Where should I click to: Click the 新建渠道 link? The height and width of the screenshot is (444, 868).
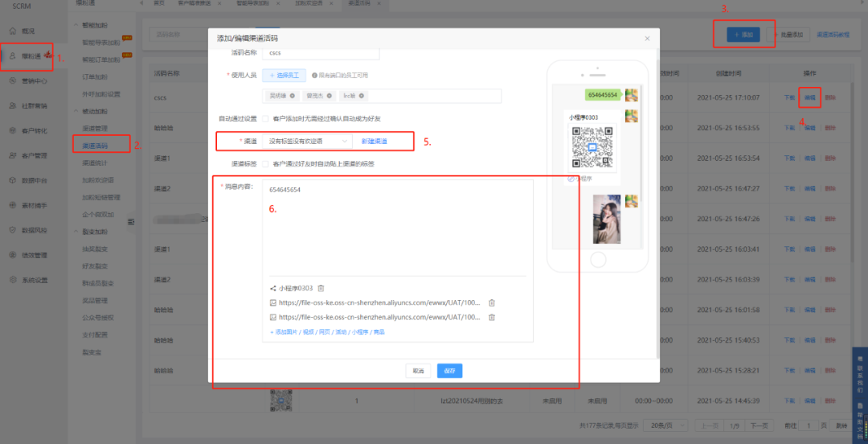point(374,141)
